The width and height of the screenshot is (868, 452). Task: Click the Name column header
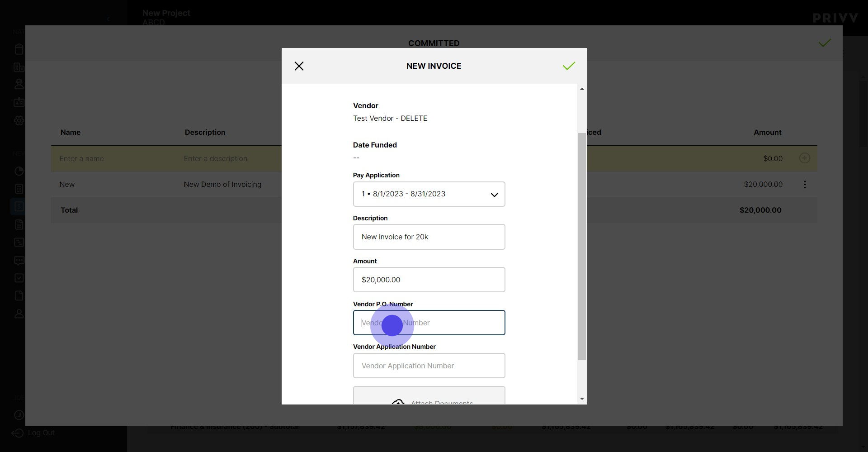click(x=71, y=133)
